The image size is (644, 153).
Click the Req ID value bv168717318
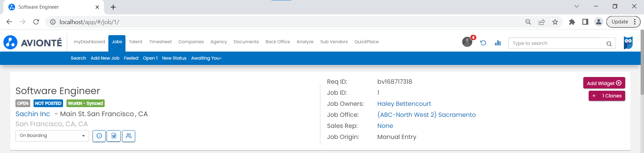click(395, 82)
